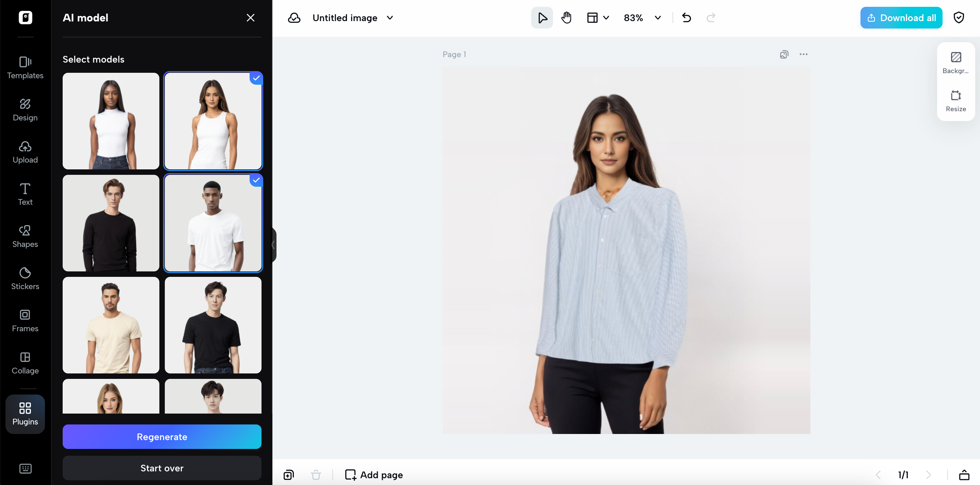Open keyboard shortcuts icon at sidebar bottom
This screenshot has width=980, height=485.
pyautogui.click(x=25, y=468)
